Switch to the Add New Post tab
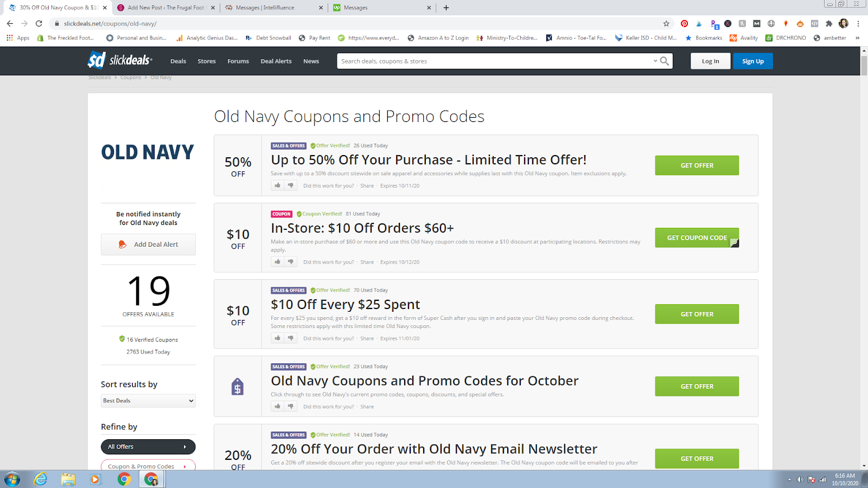This screenshot has height=488, width=868. [165, 8]
